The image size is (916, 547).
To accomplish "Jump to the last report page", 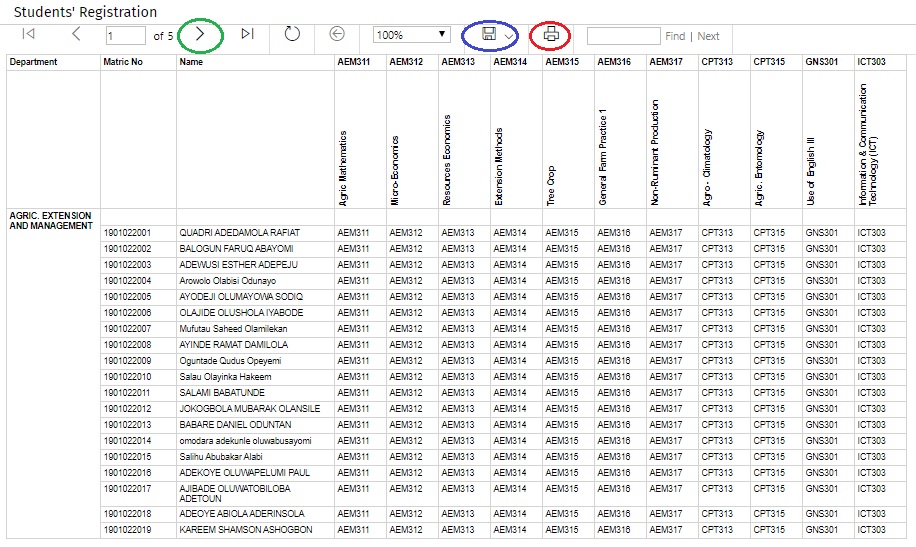I will 248,34.
